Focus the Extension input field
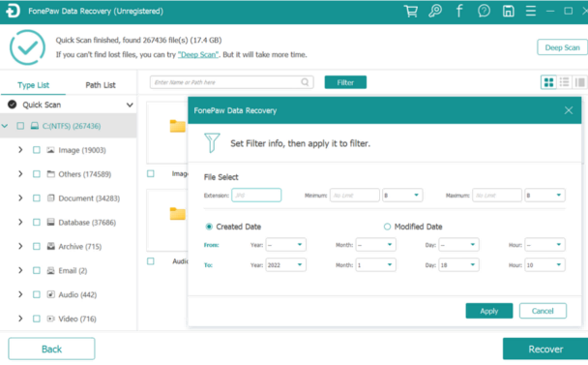 point(256,195)
